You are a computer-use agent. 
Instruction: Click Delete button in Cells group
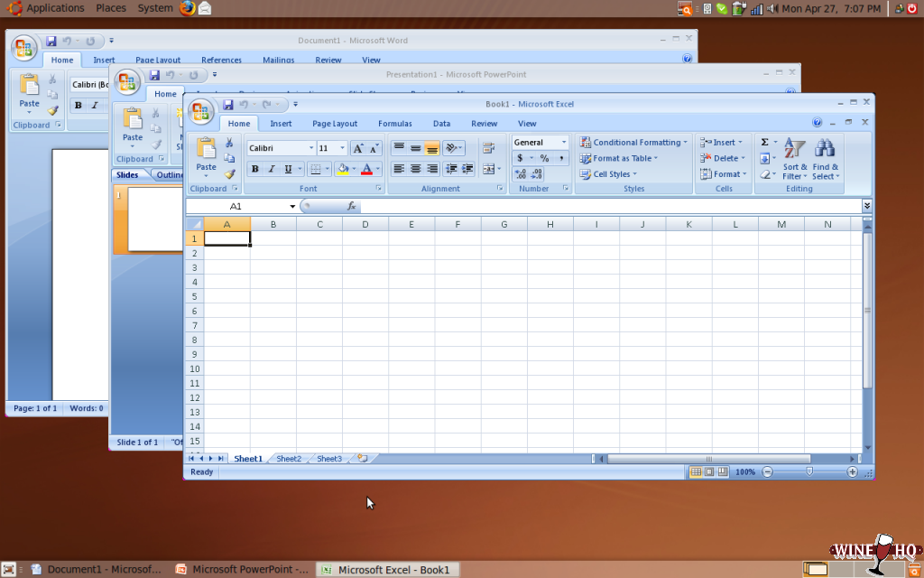[723, 158]
